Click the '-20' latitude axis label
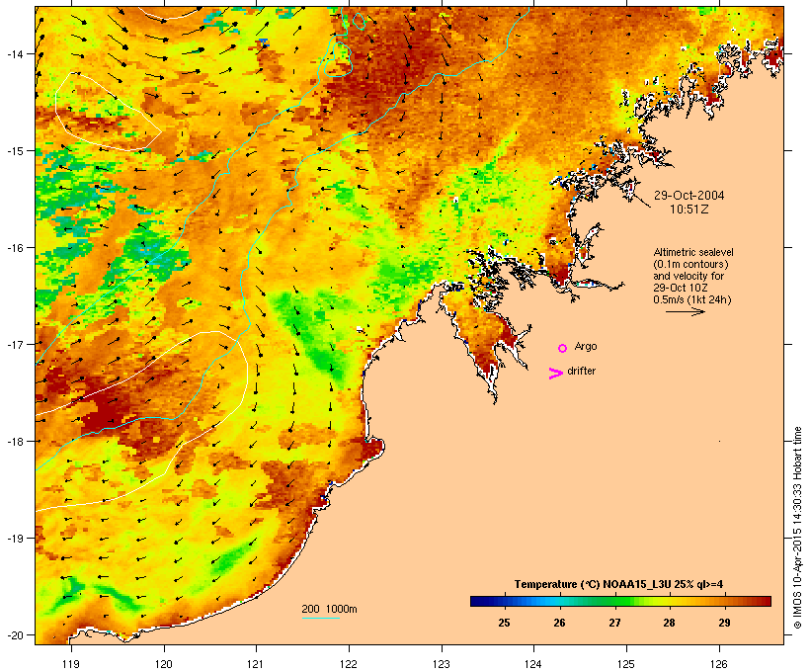The image size is (810, 672). click(15, 634)
